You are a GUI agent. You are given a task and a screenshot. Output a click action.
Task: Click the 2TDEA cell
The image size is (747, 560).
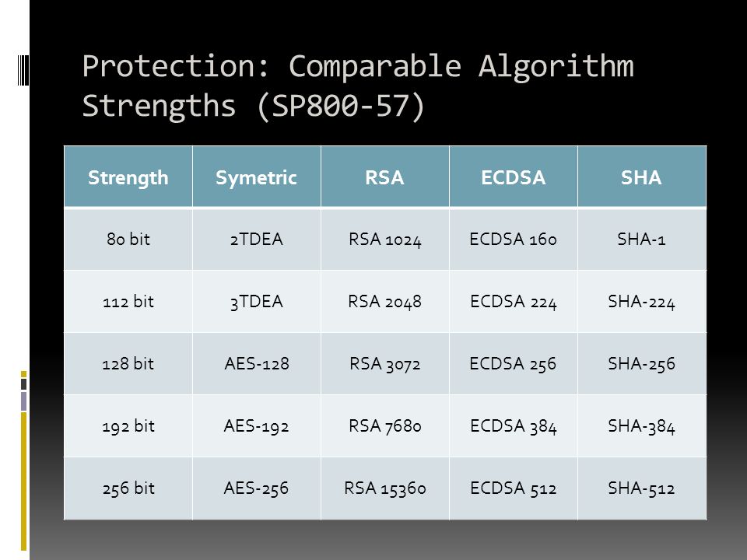257,239
